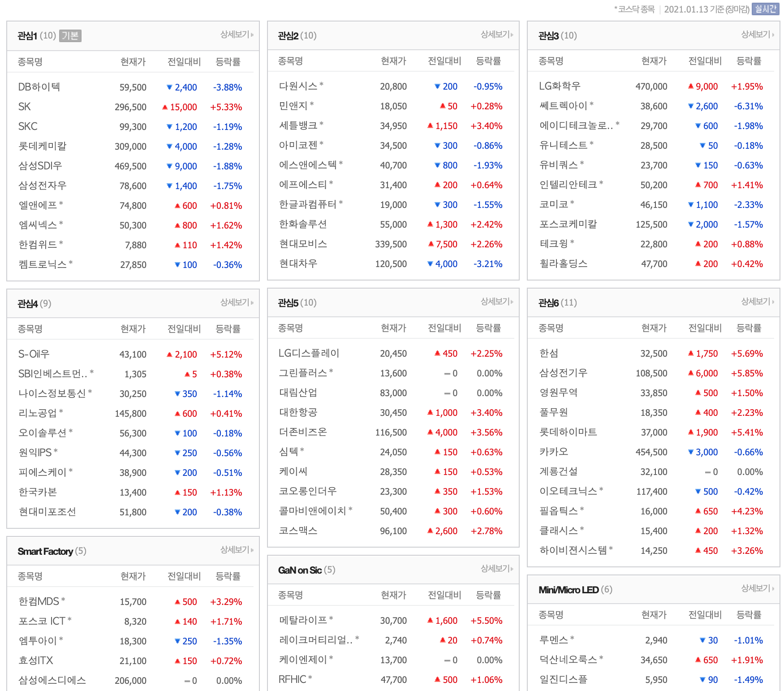Open stock 하이비젼시스템
The width and height of the screenshot is (784, 691).
(573, 550)
